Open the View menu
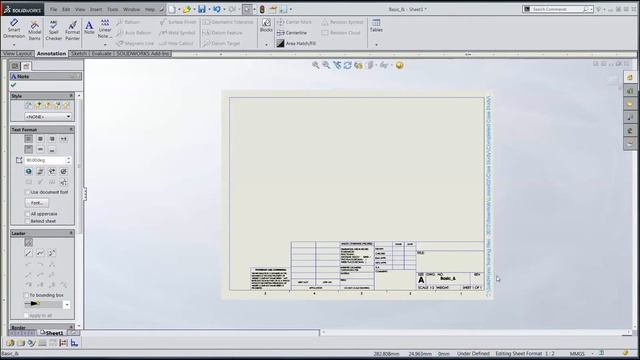 pyautogui.click(x=80, y=9)
